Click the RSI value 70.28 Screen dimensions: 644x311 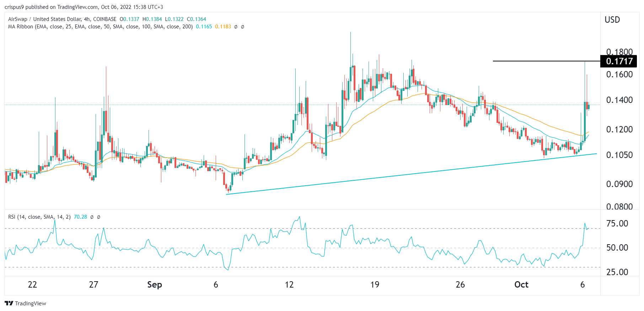click(80, 217)
